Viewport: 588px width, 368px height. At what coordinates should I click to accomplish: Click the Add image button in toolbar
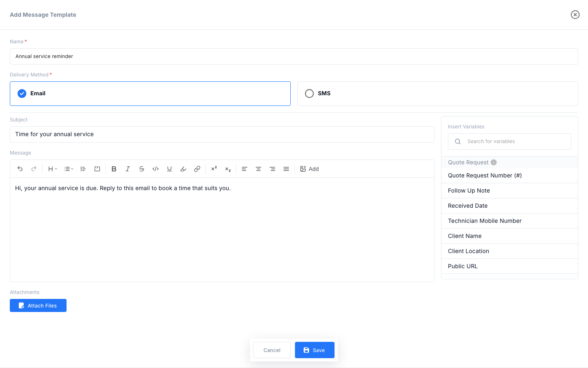309,169
